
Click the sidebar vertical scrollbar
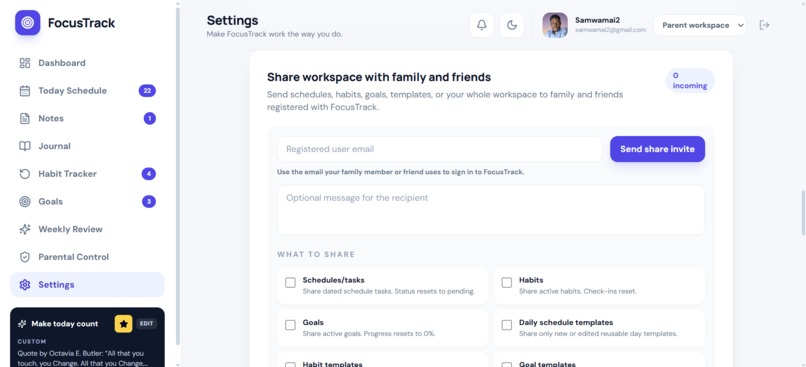(x=178, y=175)
